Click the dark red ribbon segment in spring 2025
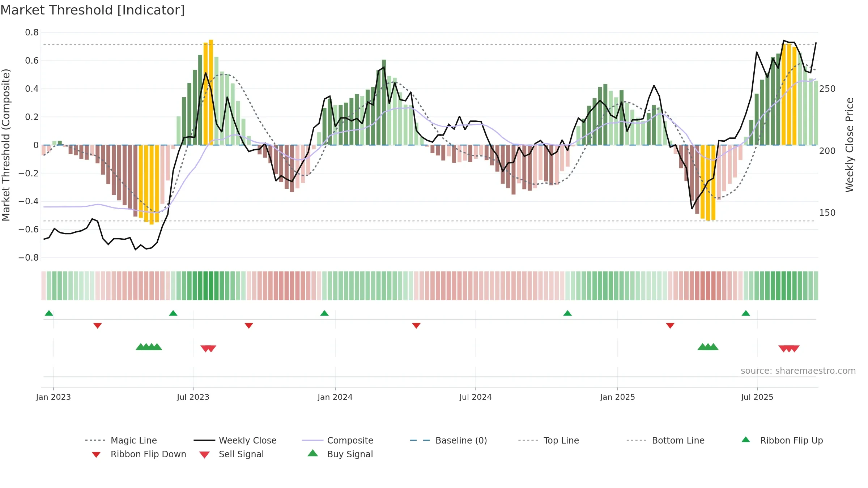Screen dimensions: 868x488 pyautogui.click(x=708, y=286)
